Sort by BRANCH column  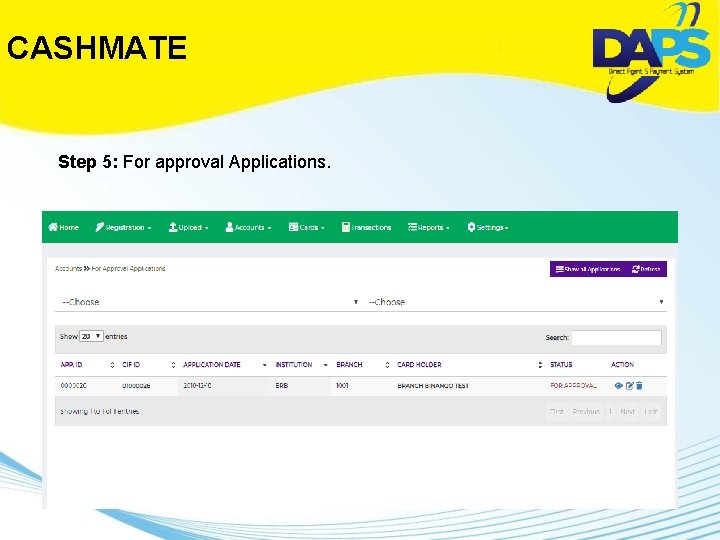tap(363, 365)
